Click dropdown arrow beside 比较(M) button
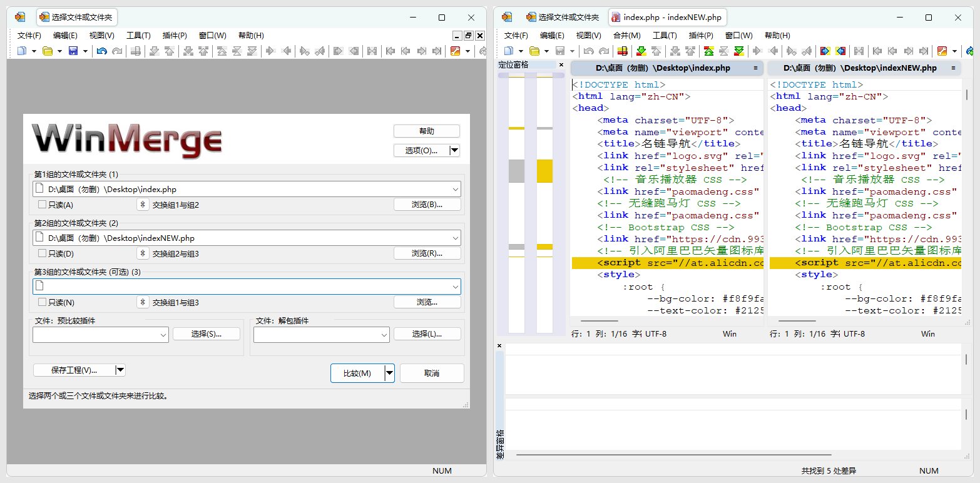The width and height of the screenshot is (980, 483). tap(389, 373)
